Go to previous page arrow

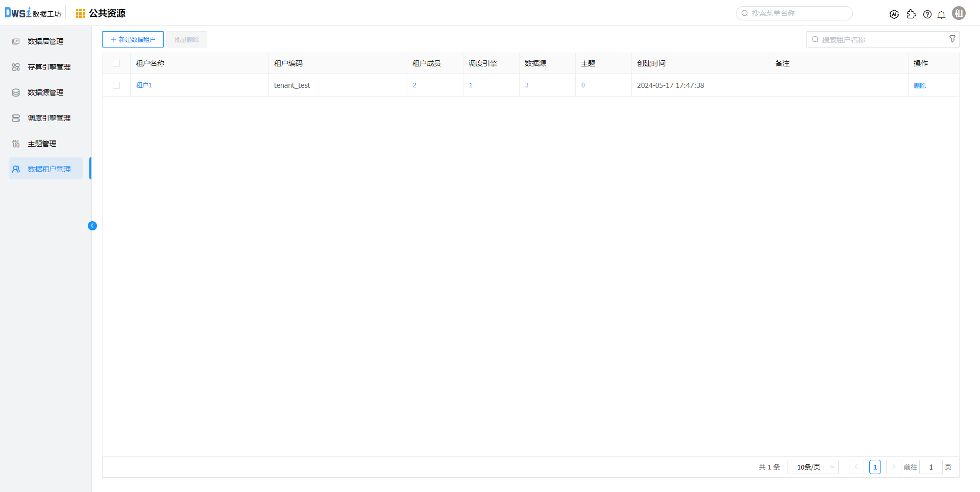856,467
